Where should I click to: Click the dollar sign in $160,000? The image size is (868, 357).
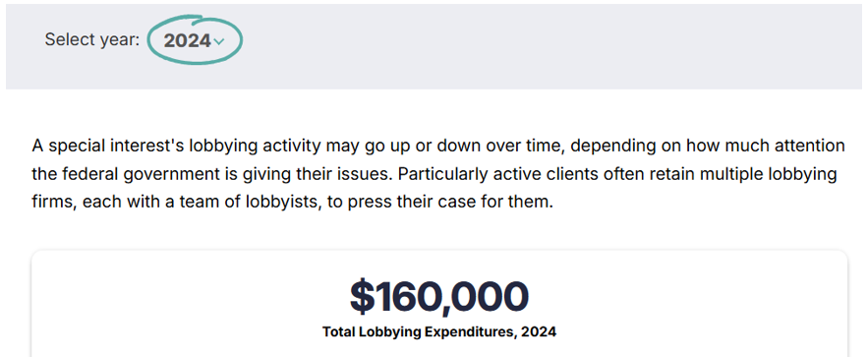pos(363,297)
